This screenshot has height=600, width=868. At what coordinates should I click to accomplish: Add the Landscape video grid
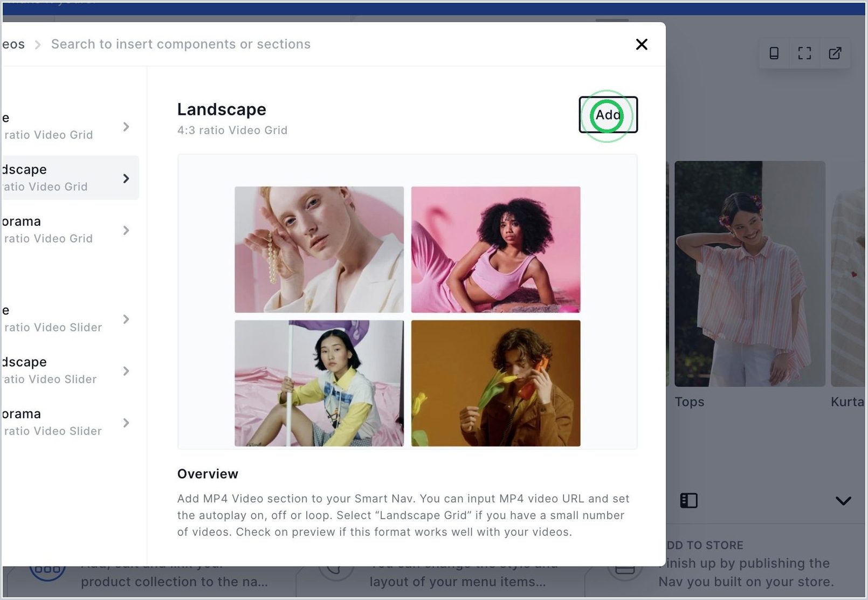tap(608, 115)
